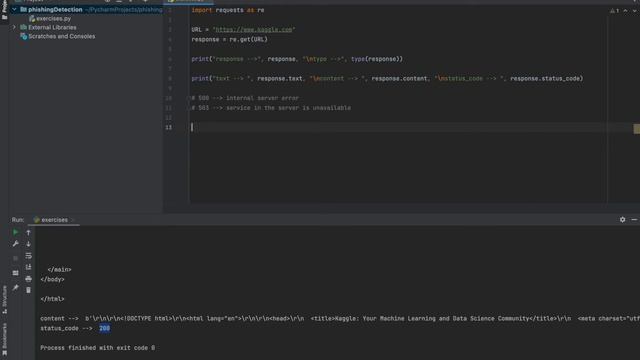
Task: Click the '# 503 --> service' comment line
Action: [271, 108]
